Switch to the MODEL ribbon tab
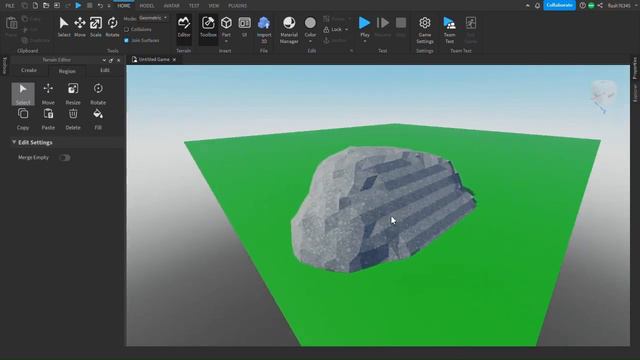Image resolution: width=640 pixels, height=360 pixels. (x=147, y=6)
